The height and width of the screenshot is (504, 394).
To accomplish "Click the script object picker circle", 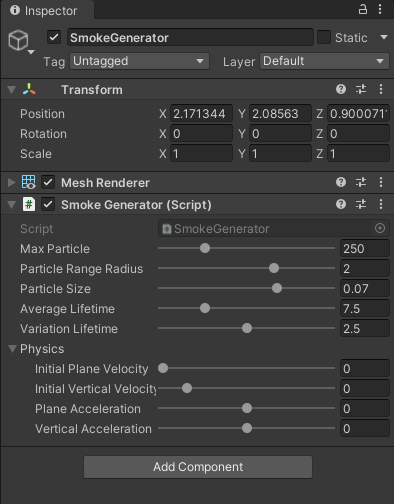I will (380, 228).
